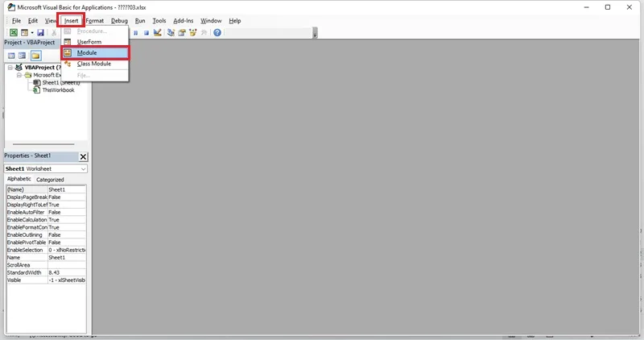Click EnableOutlining property value False
644x340 pixels.
tap(67, 234)
